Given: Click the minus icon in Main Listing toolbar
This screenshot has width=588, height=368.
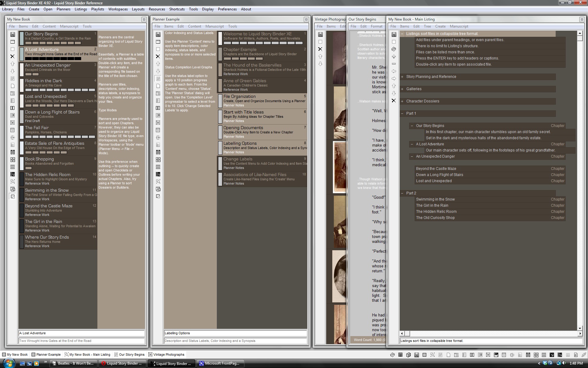Looking at the screenshot, I should click(x=394, y=64).
